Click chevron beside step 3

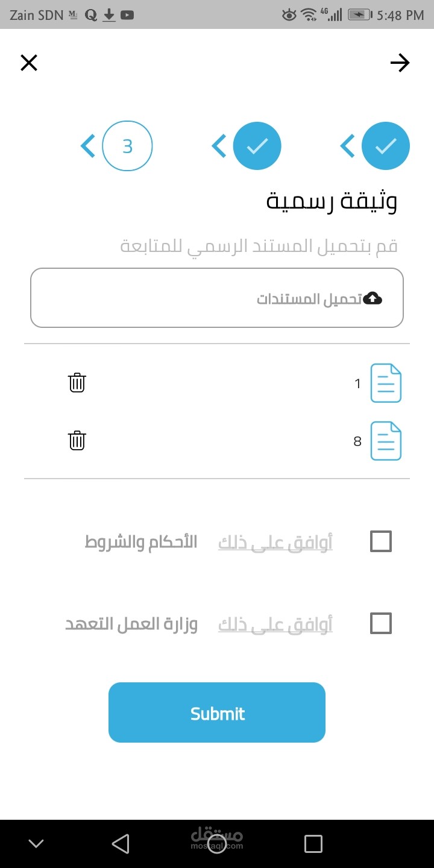(88, 146)
